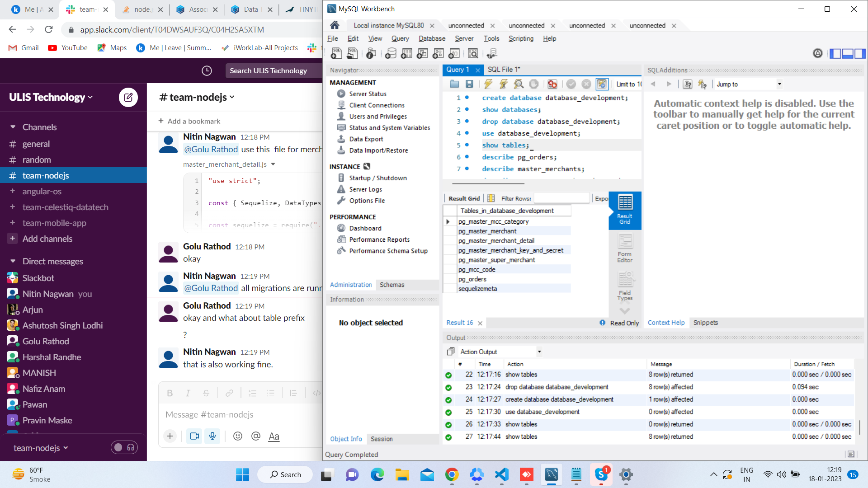Switch to the Schemas tab
Screen dimensions: 868x488
[392, 285]
